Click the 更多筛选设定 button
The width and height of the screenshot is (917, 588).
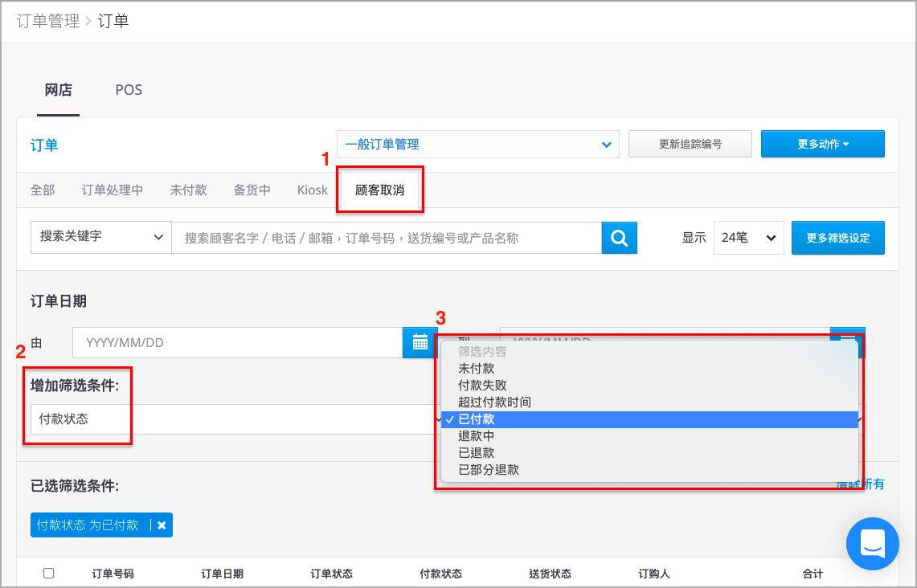[x=838, y=238]
